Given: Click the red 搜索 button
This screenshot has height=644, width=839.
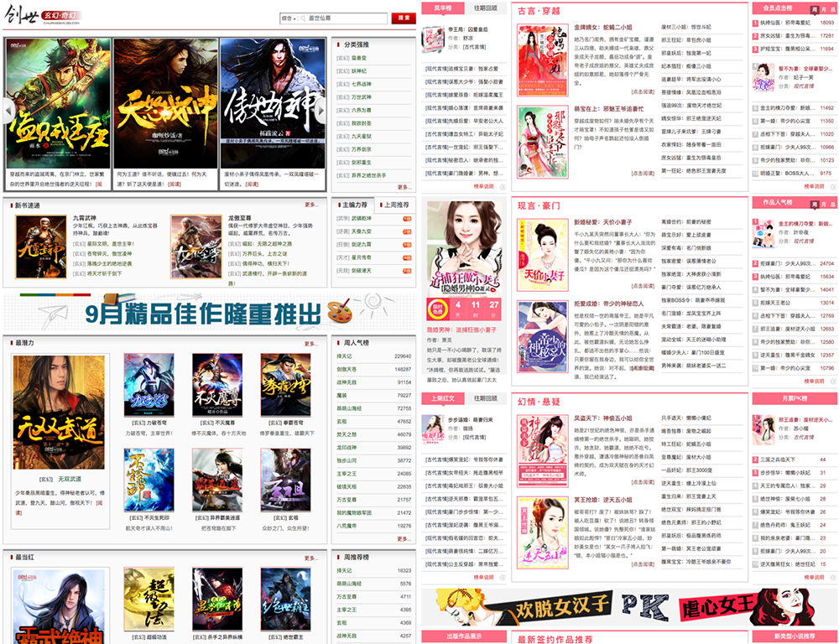Looking at the screenshot, I should pyautogui.click(x=404, y=18).
